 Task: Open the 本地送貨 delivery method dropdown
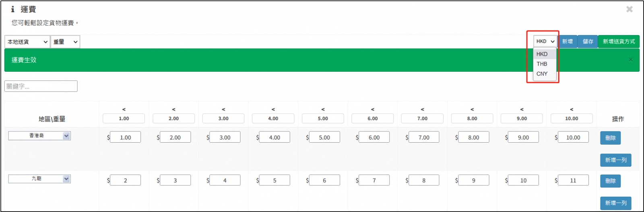pyautogui.click(x=27, y=42)
